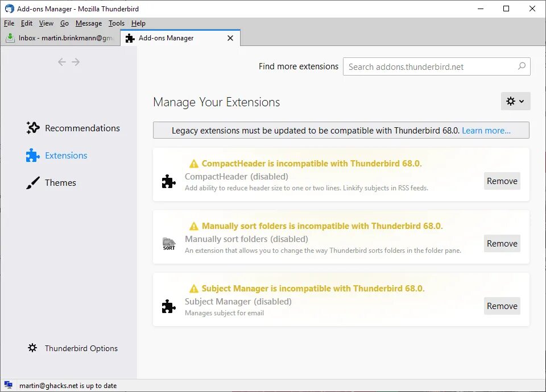Select the Extensions category label

pyautogui.click(x=66, y=156)
